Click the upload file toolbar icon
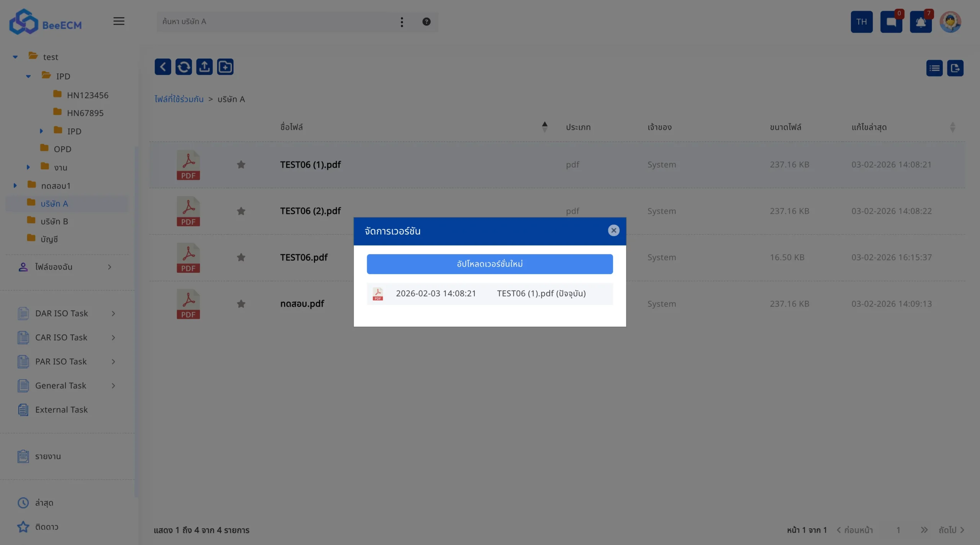Screen dimensions: 980x545 (x=204, y=67)
